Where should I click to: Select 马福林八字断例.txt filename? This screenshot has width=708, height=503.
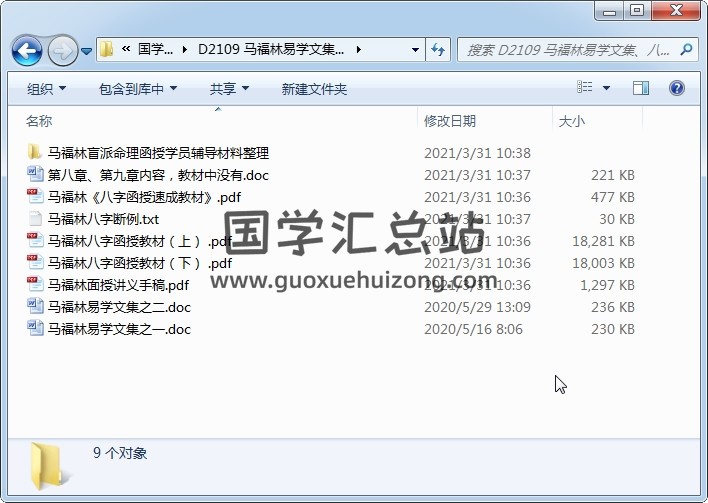103,219
